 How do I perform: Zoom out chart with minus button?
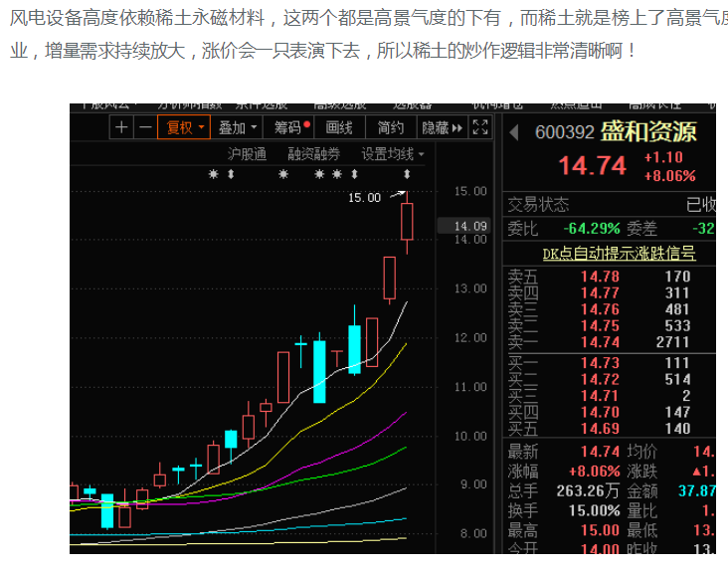(x=145, y=127)
